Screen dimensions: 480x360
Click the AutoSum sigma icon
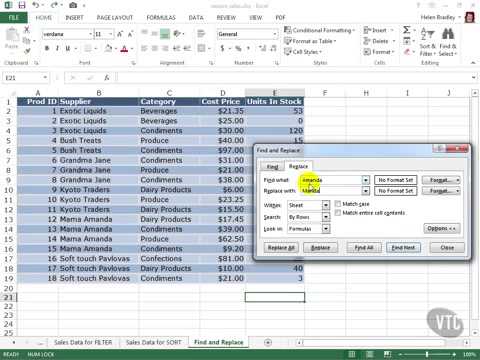click(x=406, y=30)
